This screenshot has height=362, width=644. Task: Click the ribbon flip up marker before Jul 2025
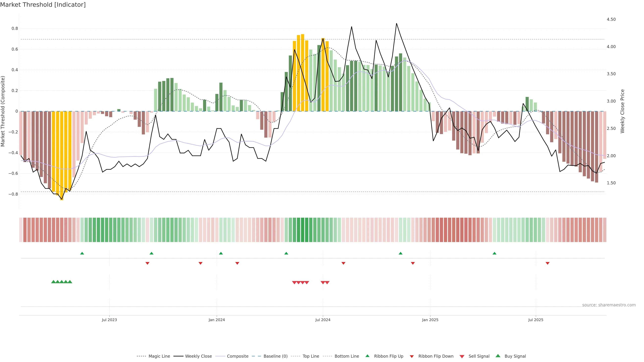point(494,253)
